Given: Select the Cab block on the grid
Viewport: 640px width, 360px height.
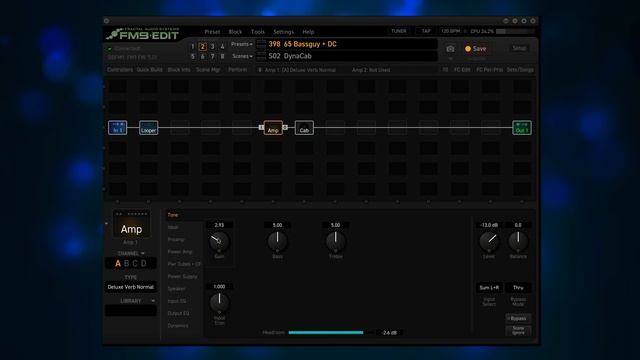Looking at the screenshot, I should point(304,128).
